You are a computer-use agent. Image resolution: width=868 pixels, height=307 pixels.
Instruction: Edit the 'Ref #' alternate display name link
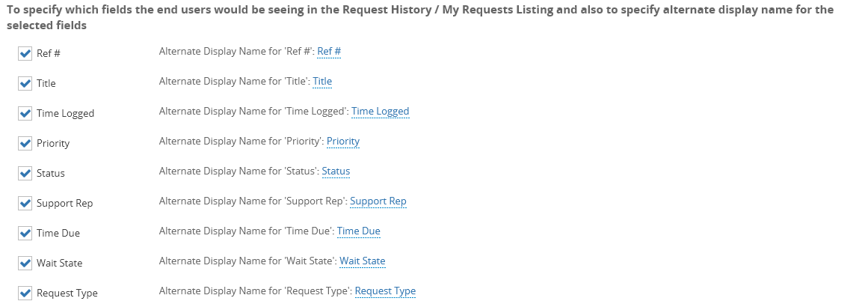329,52
